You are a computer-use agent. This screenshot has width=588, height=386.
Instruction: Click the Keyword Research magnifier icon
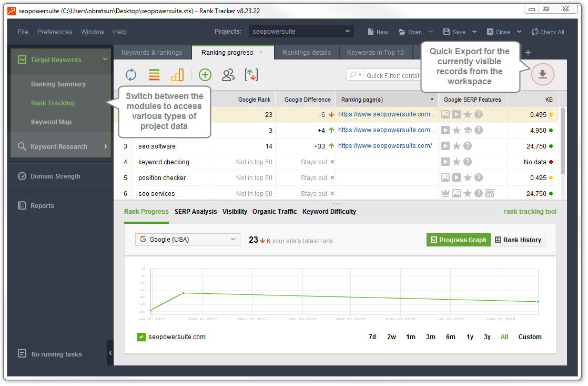22,146
